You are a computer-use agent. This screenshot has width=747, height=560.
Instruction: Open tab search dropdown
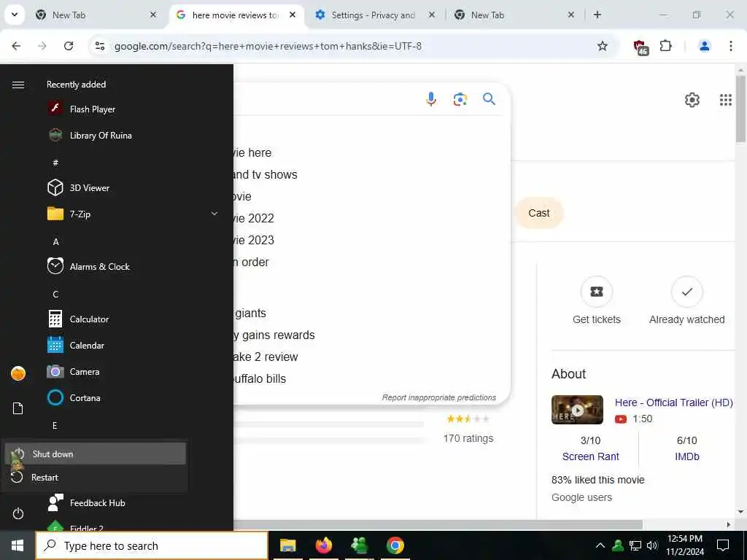(x=15, y=15)
